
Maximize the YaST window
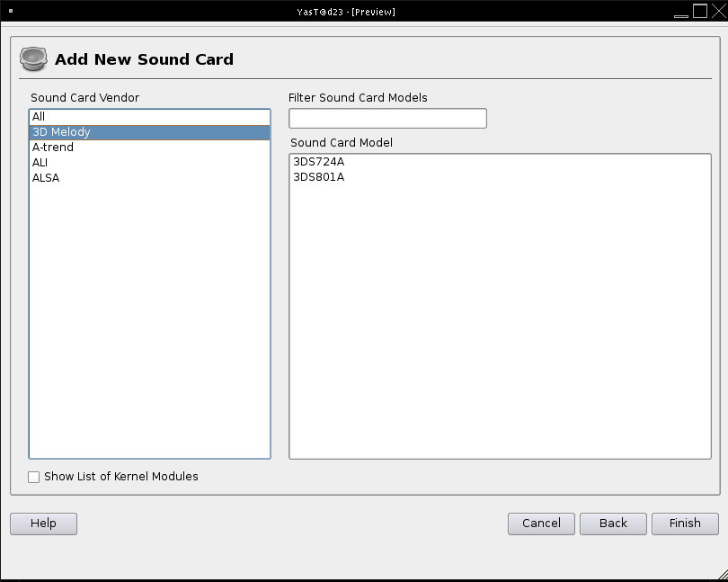coord(699,11)
